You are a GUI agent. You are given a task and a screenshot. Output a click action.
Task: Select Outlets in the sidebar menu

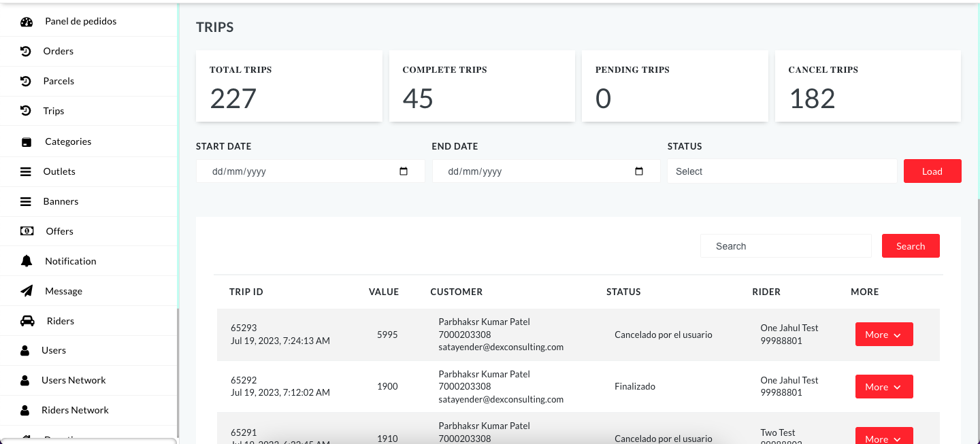click(x=59, y=171)
